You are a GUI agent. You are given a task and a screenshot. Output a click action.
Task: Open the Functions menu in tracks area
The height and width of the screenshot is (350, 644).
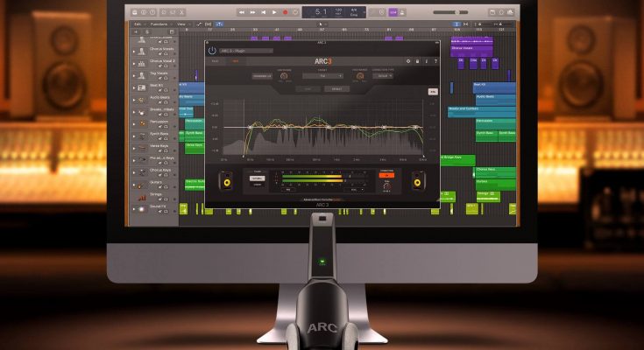(x=158, y=25)
